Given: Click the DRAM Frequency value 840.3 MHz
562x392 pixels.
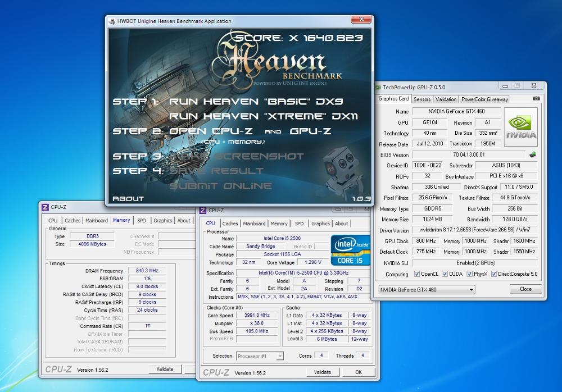Looking at the screenshot, I should point(147,271).
